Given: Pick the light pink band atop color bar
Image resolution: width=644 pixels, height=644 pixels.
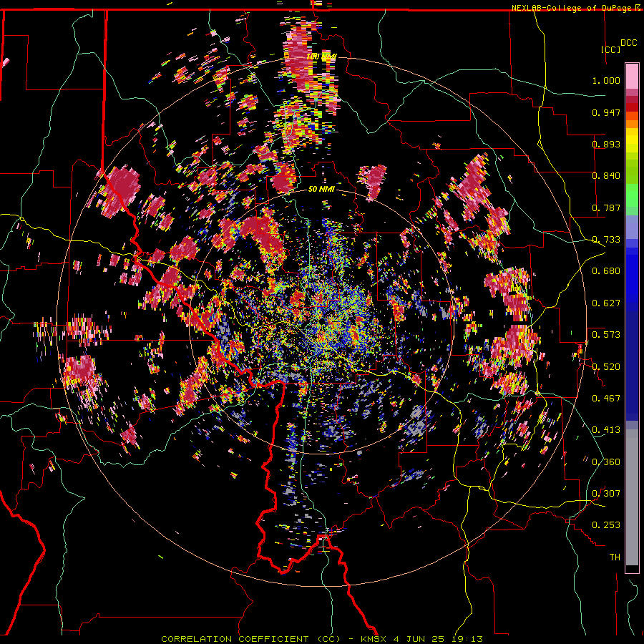Looking at the screenshot, I should (x=632, y=76).
